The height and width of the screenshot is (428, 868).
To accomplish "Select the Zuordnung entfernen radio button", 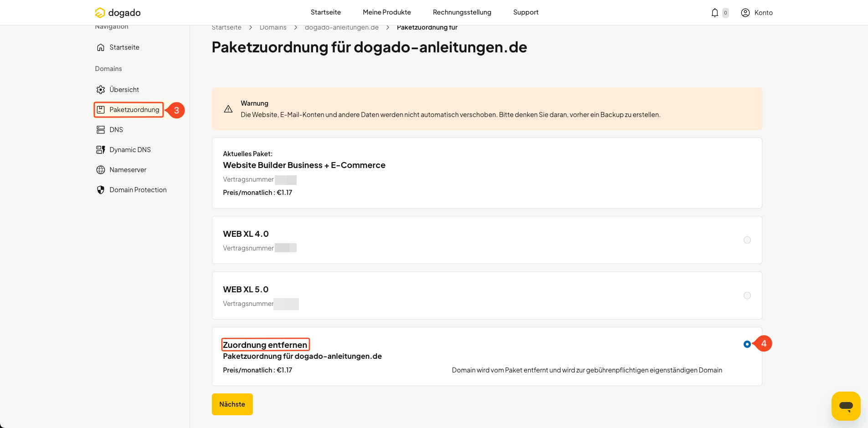I will point(747,344).
